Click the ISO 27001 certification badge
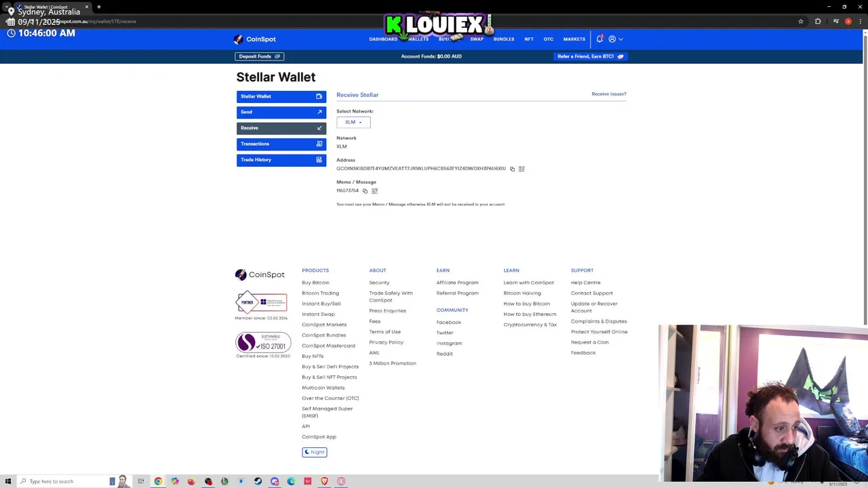 coord(263,342)
